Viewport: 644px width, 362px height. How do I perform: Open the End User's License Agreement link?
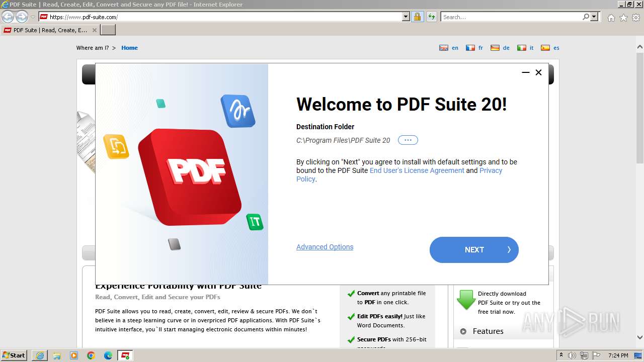[417, 170]
